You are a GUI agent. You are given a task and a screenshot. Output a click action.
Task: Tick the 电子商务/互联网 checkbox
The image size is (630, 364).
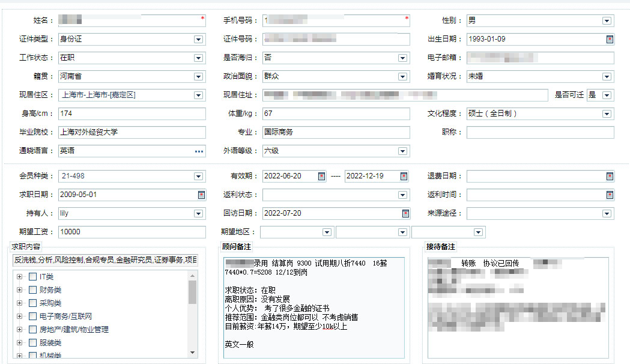click(x=33, y=317)
